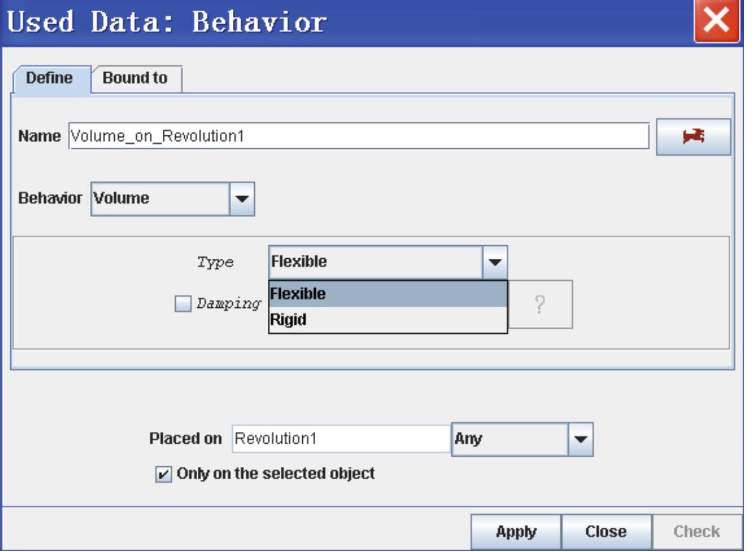Viewport: 756px width, 552px height.
Task: Expand the Any dropdown beside Placed on
Action: coord(580,439)
